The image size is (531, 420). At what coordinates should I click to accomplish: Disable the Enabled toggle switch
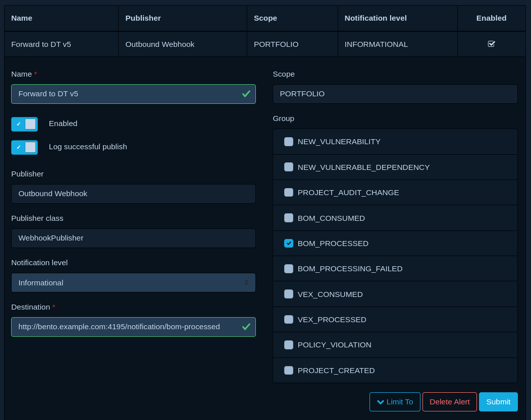(x=24, y=124)
